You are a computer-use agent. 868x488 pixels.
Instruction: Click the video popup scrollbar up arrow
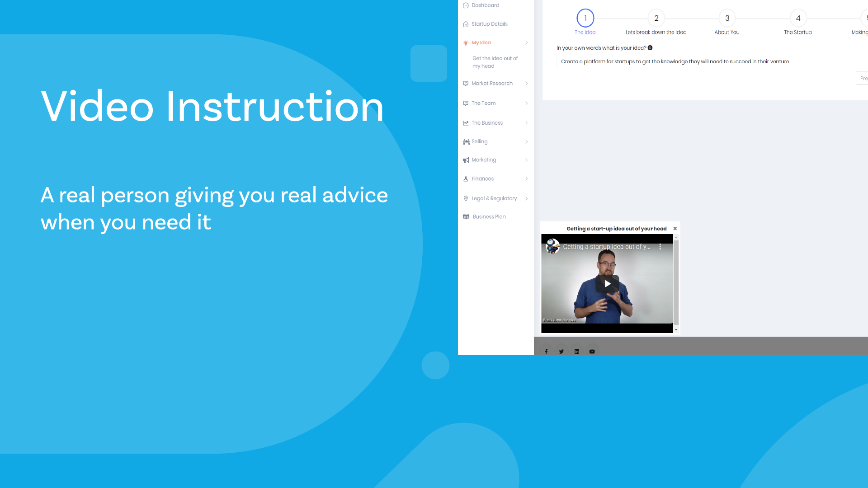[x=676, y=237]
